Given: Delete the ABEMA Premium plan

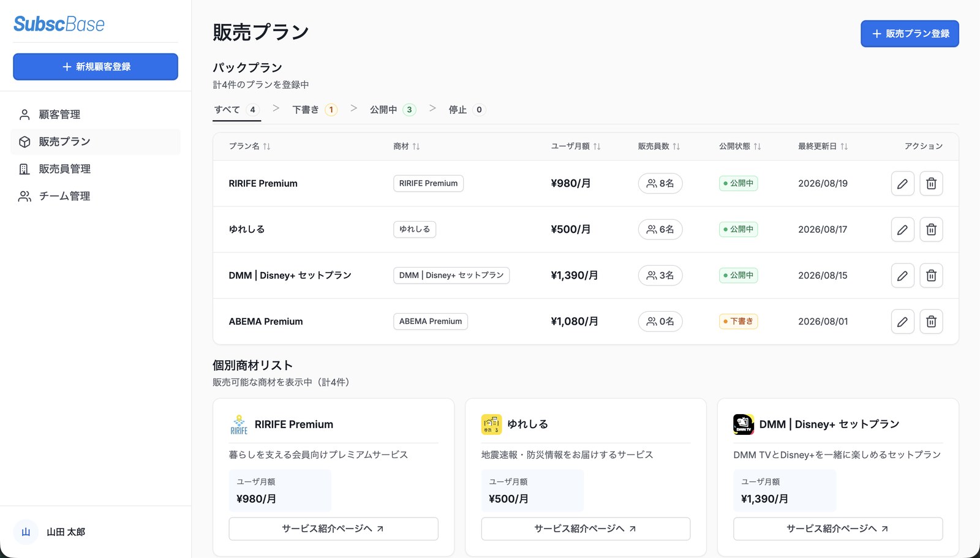Looking at the screenshot, I should click(x=931, y=321).
